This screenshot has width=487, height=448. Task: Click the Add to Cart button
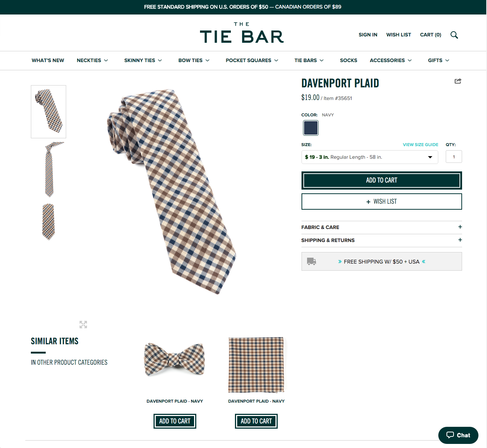381,180
